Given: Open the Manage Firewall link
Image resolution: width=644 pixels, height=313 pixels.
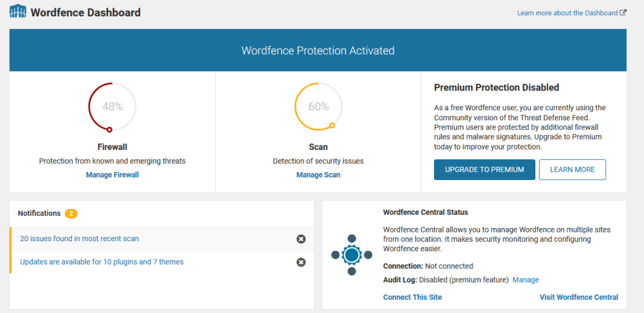Looking at the screenshot, I should [x=112, y=175].
